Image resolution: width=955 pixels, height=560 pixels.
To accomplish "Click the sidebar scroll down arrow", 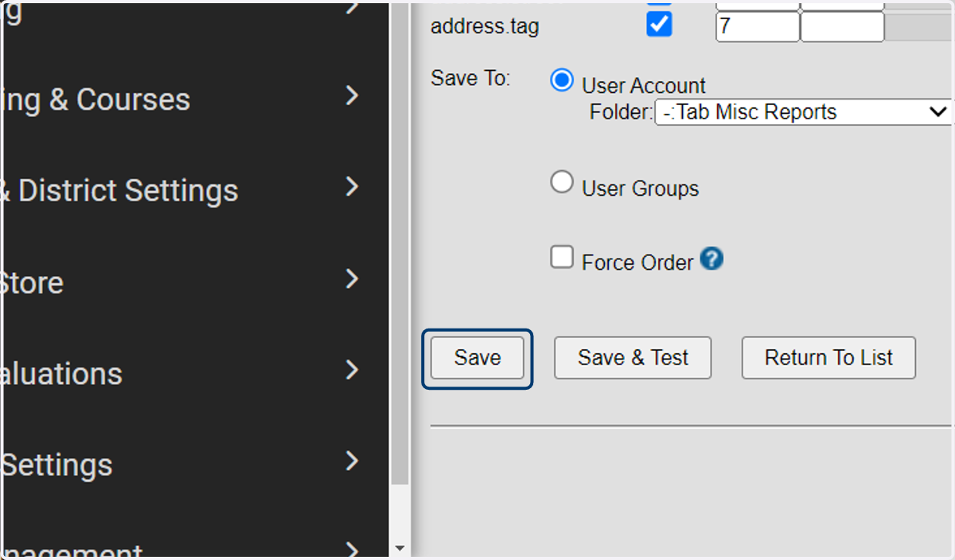I will click(x=400, y=548).
